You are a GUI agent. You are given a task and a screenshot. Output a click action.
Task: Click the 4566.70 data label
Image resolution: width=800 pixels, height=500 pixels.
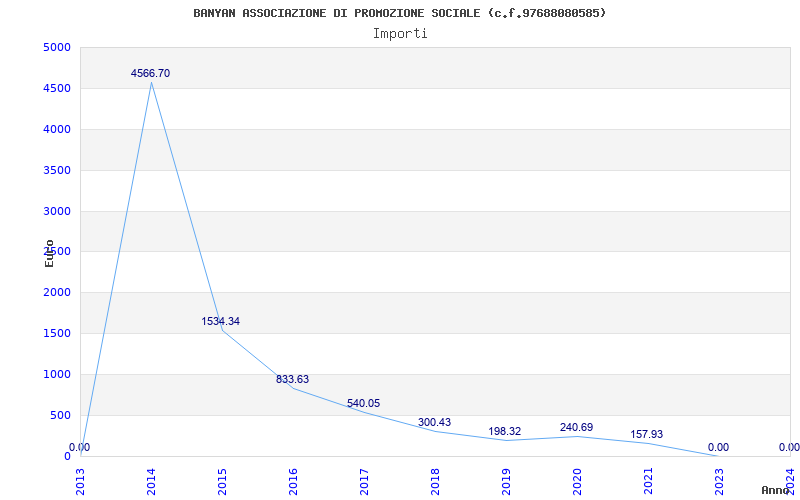150,73
